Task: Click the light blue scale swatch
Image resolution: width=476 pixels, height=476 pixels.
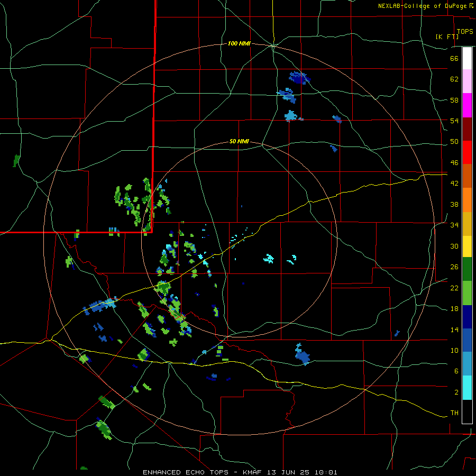Action: coord(467,364)
